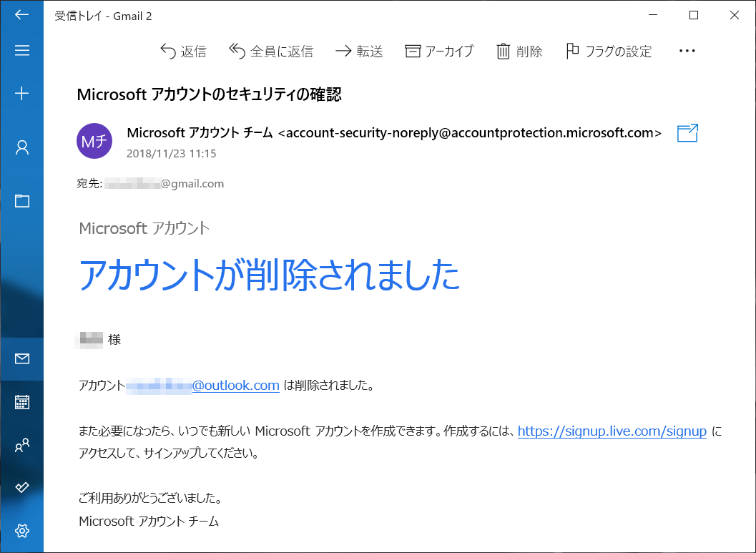Open message in new window icon
The image size is (756, 553).
coord(687,133)
